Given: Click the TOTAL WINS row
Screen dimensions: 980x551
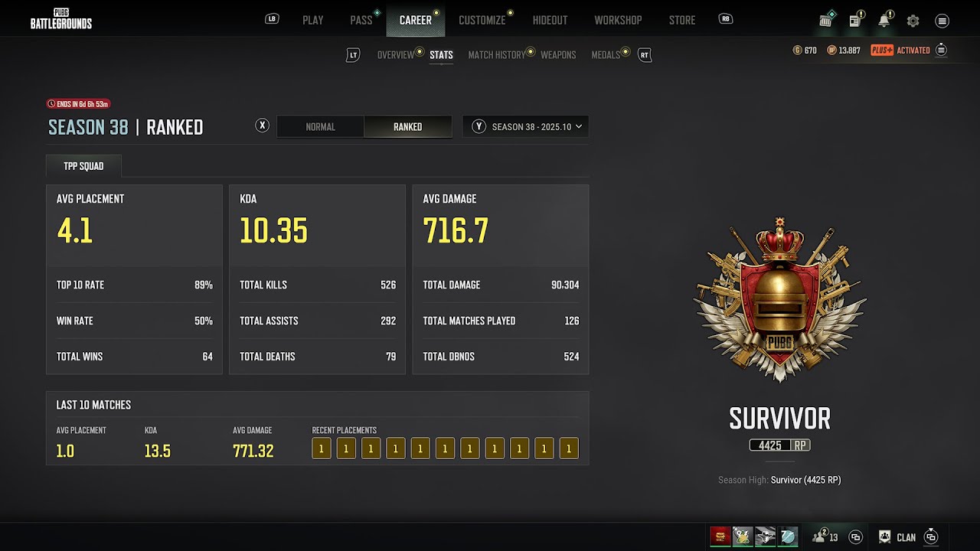Looking at the screenshot, I should (x=135, y=357).
